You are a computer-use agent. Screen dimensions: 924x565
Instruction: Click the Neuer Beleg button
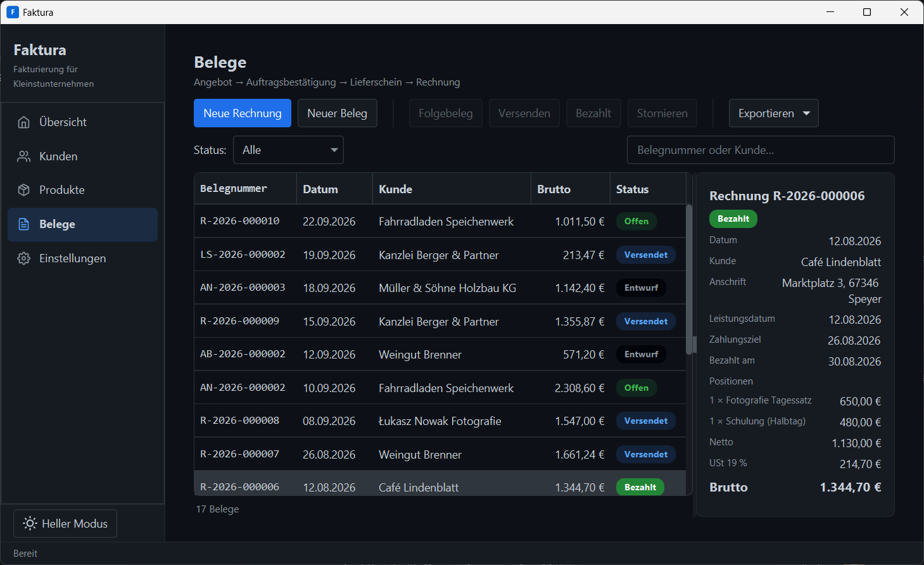point(338,113)
